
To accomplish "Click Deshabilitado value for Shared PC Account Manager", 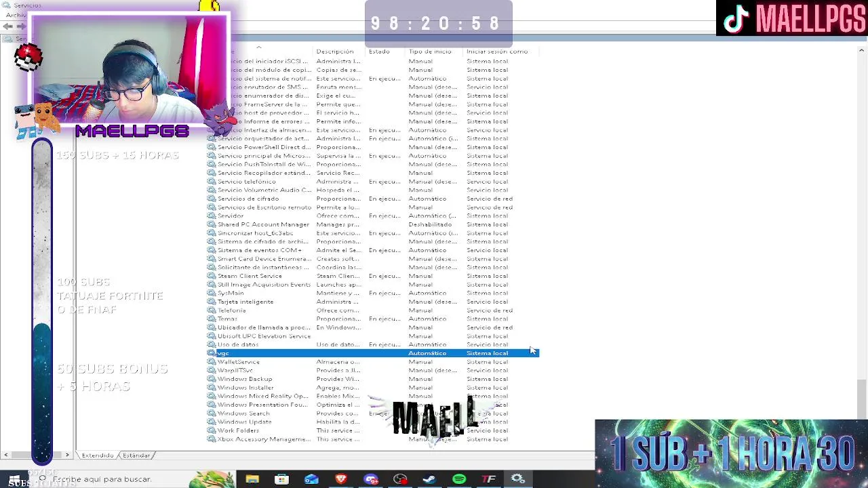I will (430, 224).
